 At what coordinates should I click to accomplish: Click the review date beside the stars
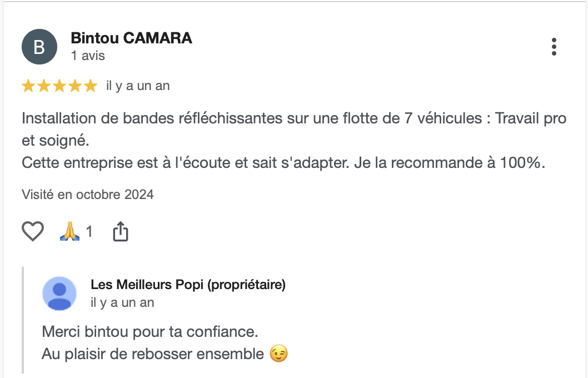(x=138, y=86)
